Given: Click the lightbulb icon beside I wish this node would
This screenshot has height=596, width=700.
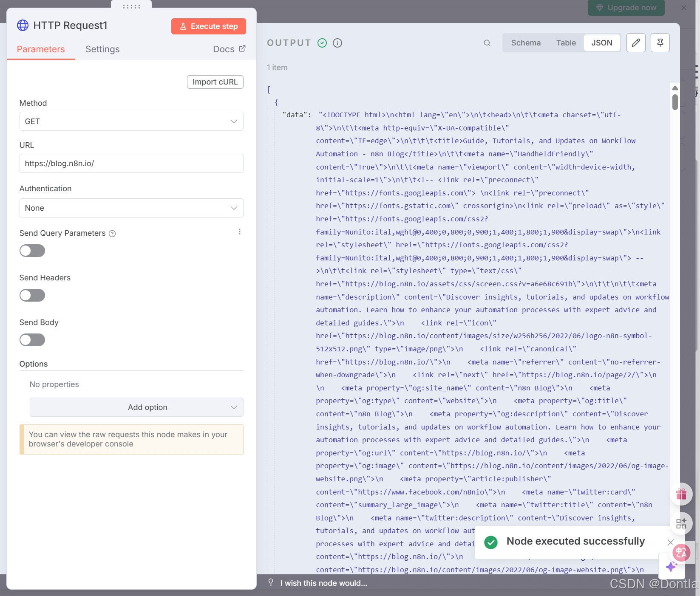Looking at the screenshot, I should [271, 582].
